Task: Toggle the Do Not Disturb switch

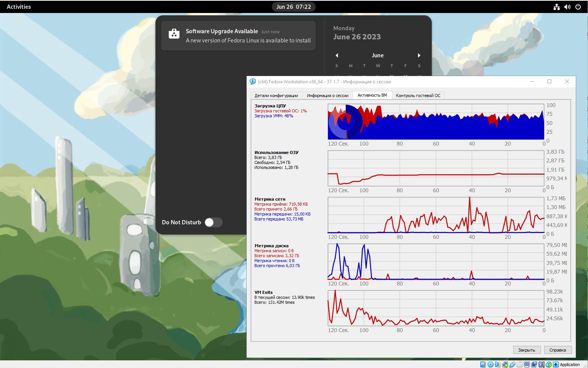Action: coord(213,222)
